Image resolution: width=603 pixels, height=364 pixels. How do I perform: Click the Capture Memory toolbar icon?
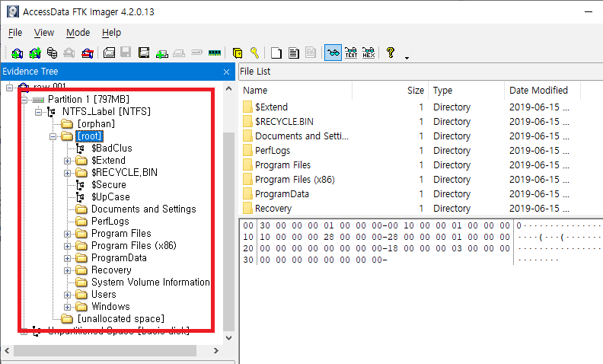coord(215,53)
